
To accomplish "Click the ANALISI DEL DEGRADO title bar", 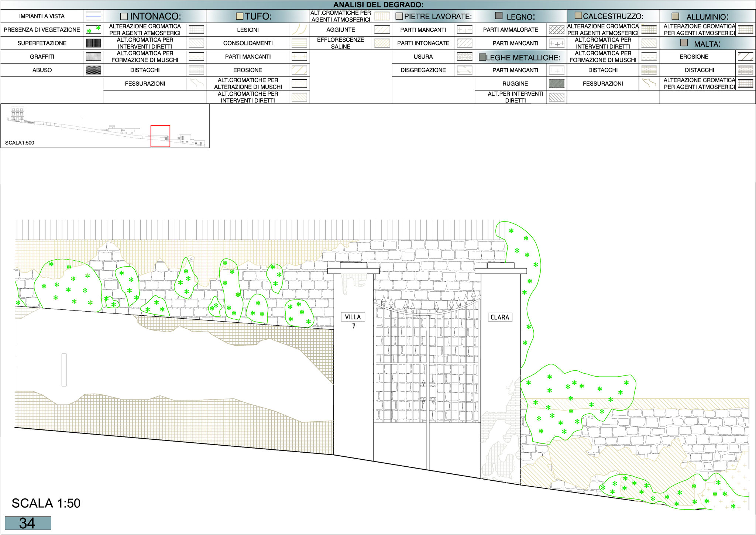I will click(x=378, y=5).
